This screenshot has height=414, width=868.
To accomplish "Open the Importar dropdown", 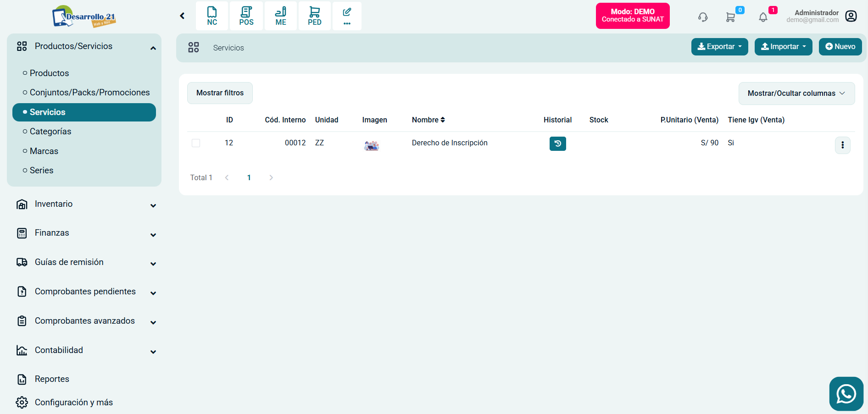I will coord(783,47).
